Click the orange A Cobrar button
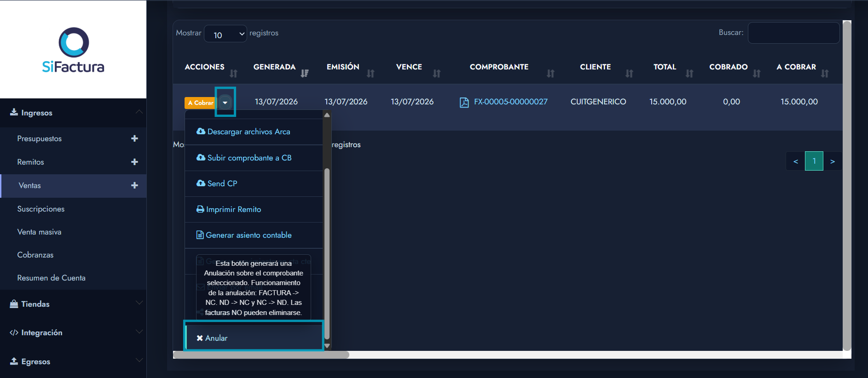The width and height of the screenshot is (868, 378). pos(201,103)
